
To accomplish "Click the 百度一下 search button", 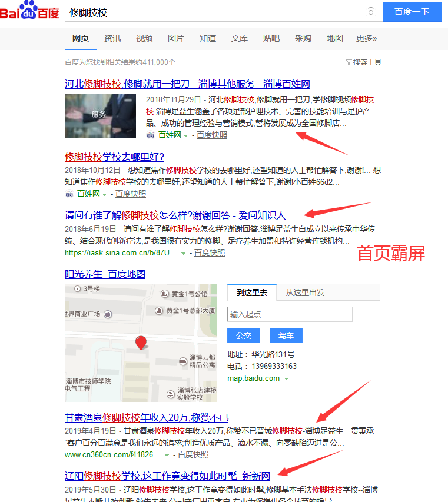I will (x=412, y=12).
